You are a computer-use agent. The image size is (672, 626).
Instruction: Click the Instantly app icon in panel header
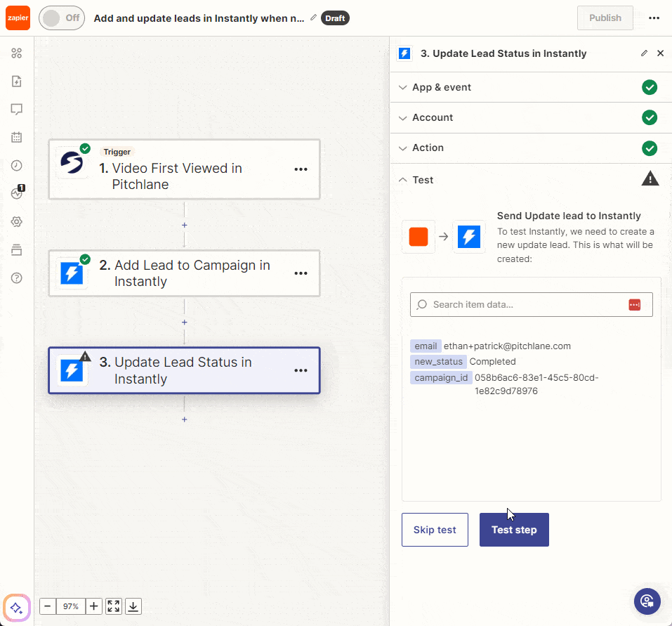(x=404, y=53)
